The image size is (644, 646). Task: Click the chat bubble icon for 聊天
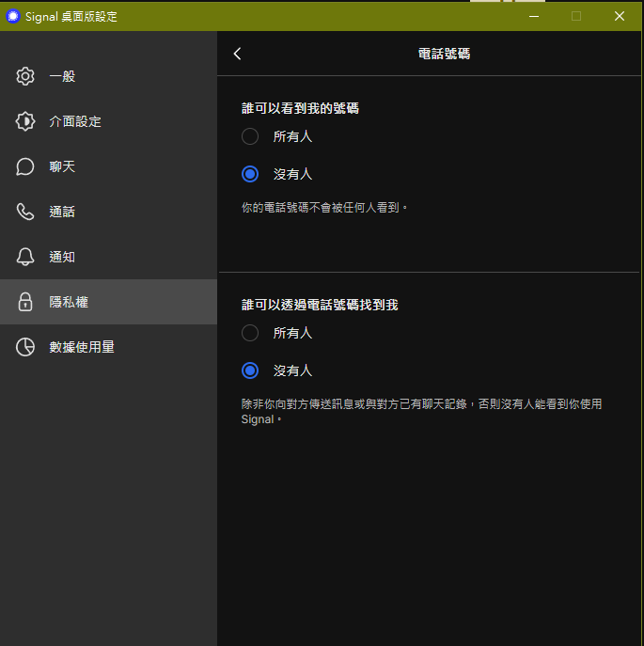25,166
